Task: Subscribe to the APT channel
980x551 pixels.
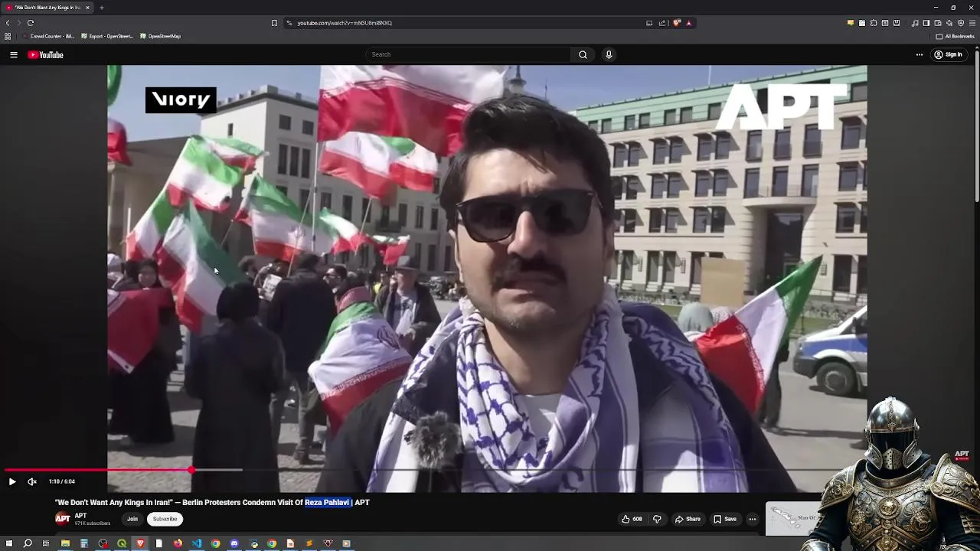Action: click(x=165, y=519)
